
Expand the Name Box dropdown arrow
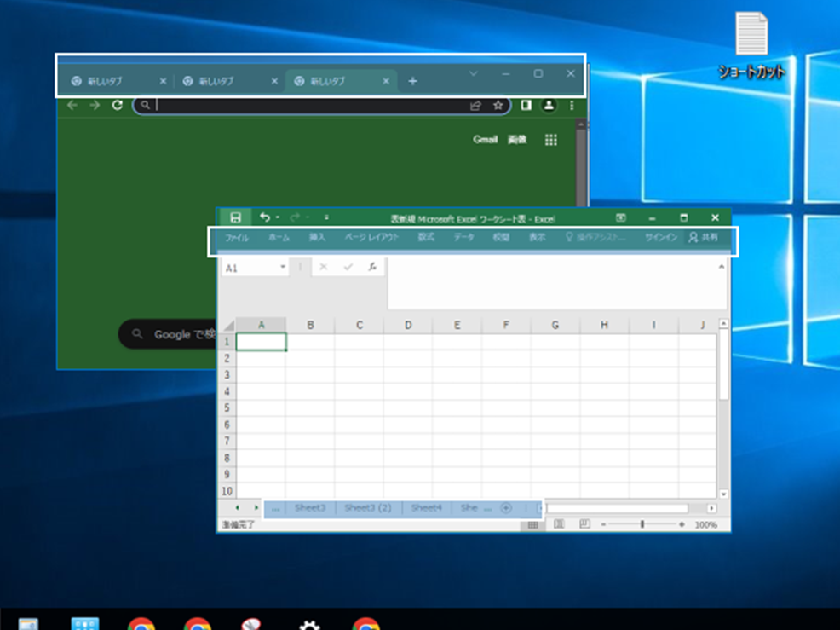[x=283, y=267]
